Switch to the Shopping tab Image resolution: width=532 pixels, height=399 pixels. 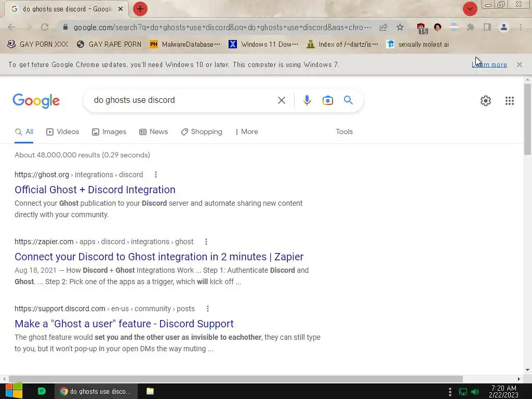(x=202, y=131)
